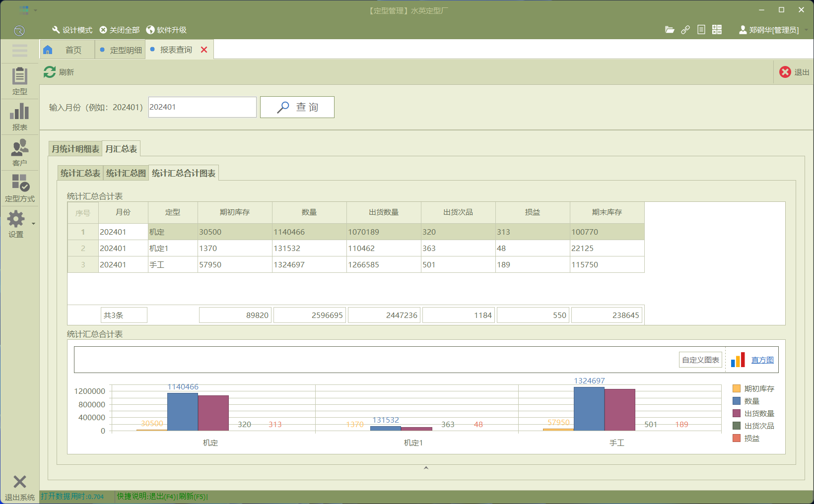Click the 退出系统 X icon
This screenshot has width=814, height=504.
(x=19, y=481)
